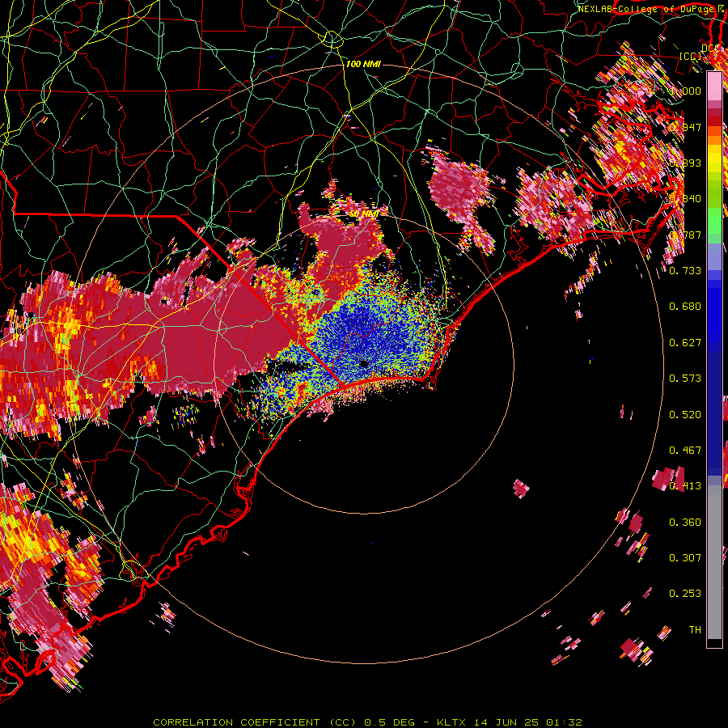The width and height of the screenshot is (728, 728).
Task: Click the light pink color bar segment
Action: [714, 87]
